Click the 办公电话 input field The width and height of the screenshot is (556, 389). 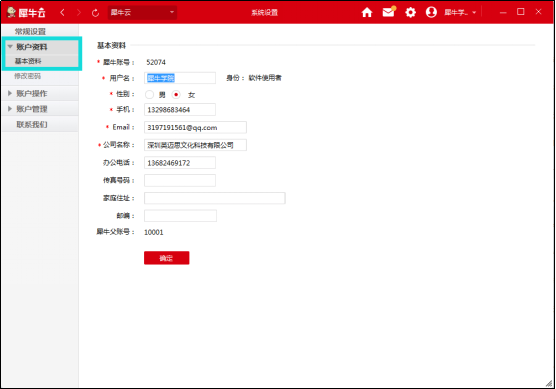(180, 163)
